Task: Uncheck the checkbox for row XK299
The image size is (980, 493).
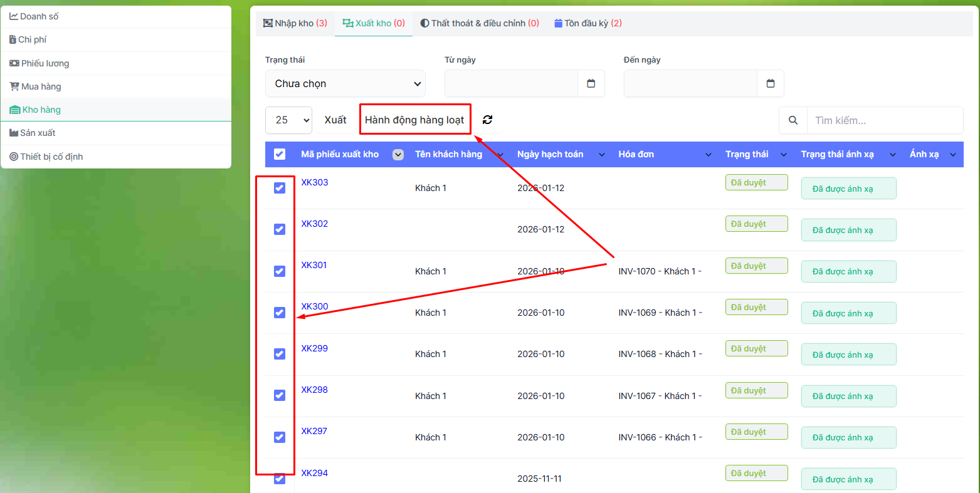Action: (x=280, y=354)
